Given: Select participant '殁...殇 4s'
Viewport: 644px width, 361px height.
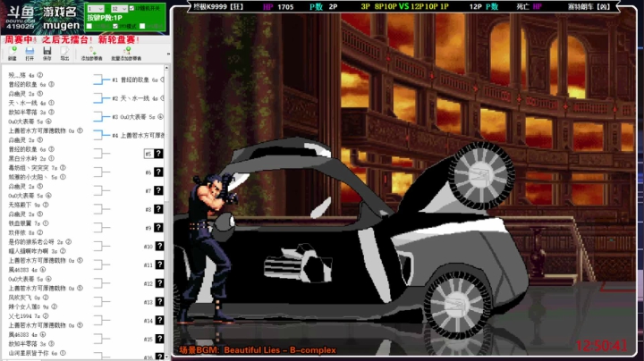Looking at the screenshot, I should [25, 75].
